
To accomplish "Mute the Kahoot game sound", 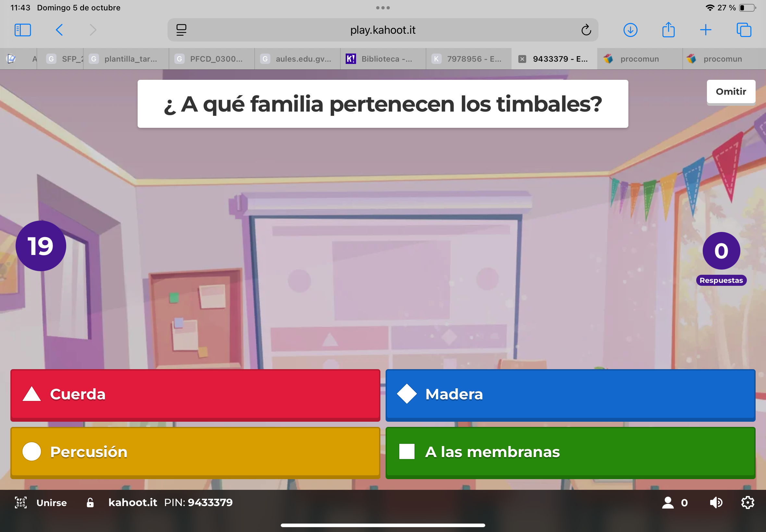I will click(716, 502).
